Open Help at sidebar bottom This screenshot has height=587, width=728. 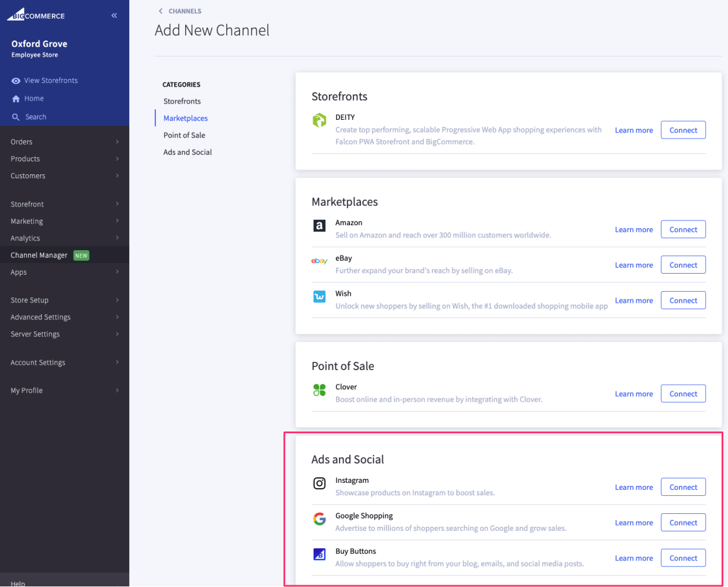(x=18, y=583)
